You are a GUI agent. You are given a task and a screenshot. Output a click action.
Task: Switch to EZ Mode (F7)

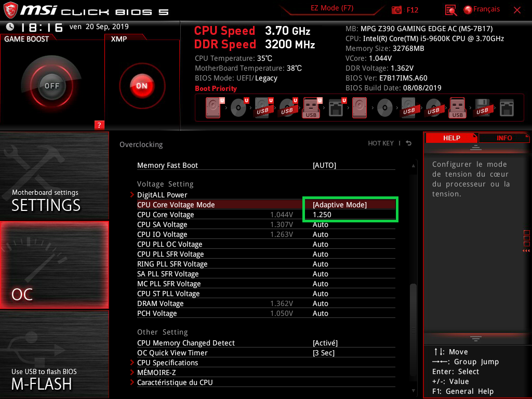332,8
